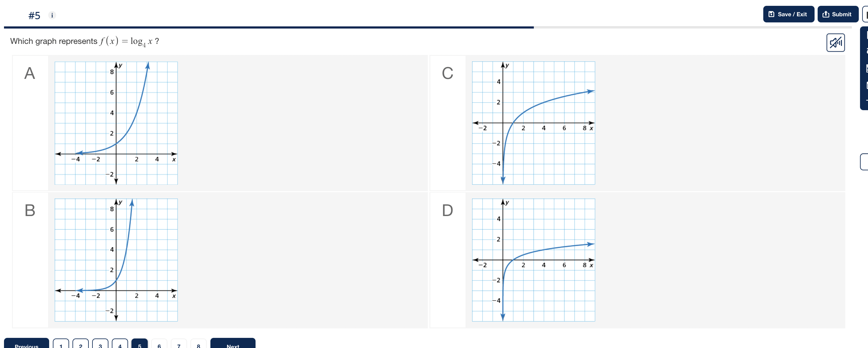Click the Submit button
The height and width of the screenshot is (348, 868).
(x=838, y=14)
